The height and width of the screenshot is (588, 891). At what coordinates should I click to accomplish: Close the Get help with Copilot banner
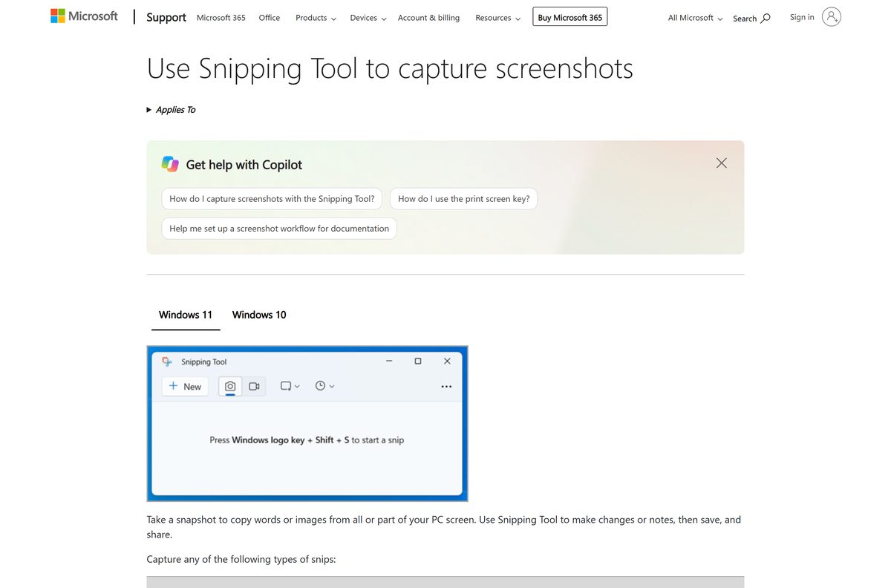click(x=722, y=163)
